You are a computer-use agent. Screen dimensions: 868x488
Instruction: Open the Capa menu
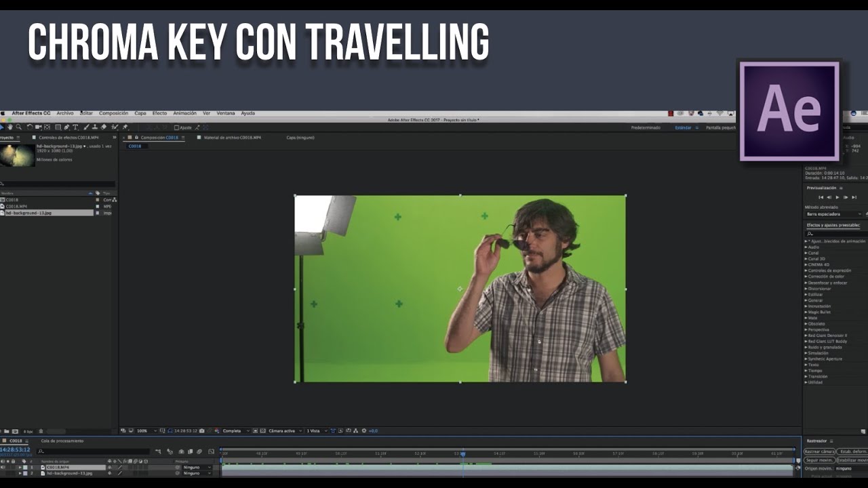point(140,113)
